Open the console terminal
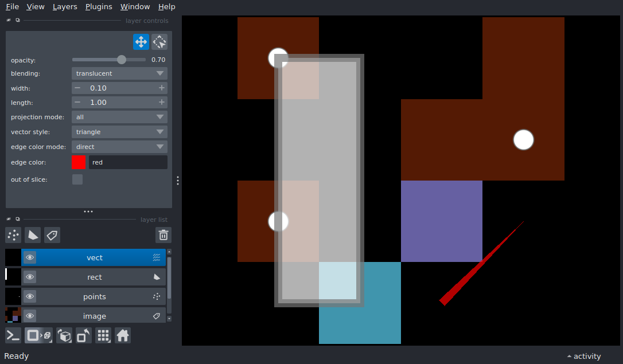 tap(13, 335)
